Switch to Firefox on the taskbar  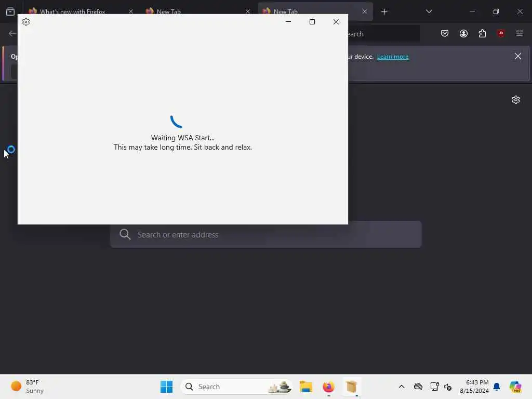(328, 387)
